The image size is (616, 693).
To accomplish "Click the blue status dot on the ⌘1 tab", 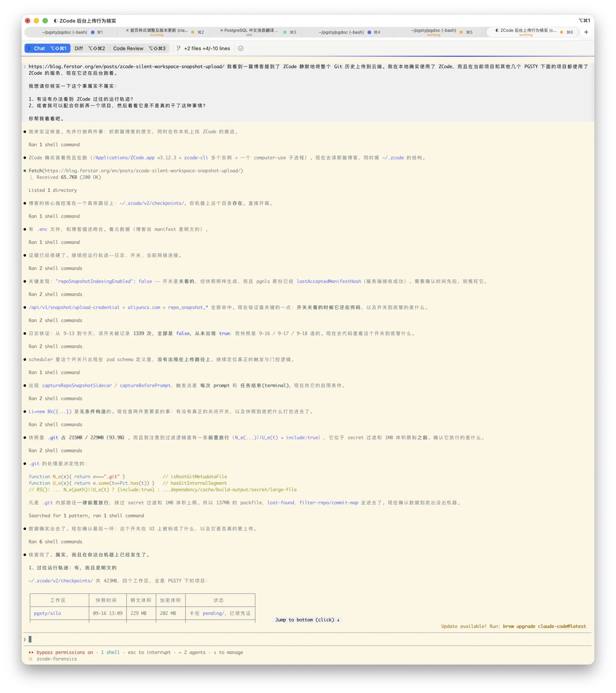I will click(x=93, y=32).
